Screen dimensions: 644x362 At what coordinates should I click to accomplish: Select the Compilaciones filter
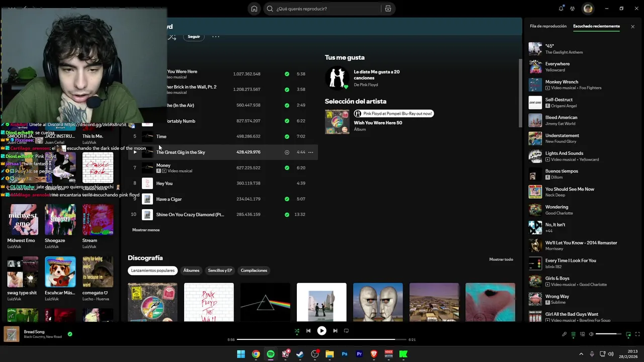coord(254,270)
